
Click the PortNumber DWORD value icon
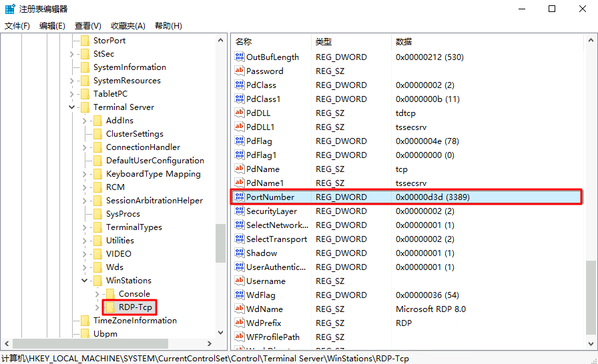(240, 197)
